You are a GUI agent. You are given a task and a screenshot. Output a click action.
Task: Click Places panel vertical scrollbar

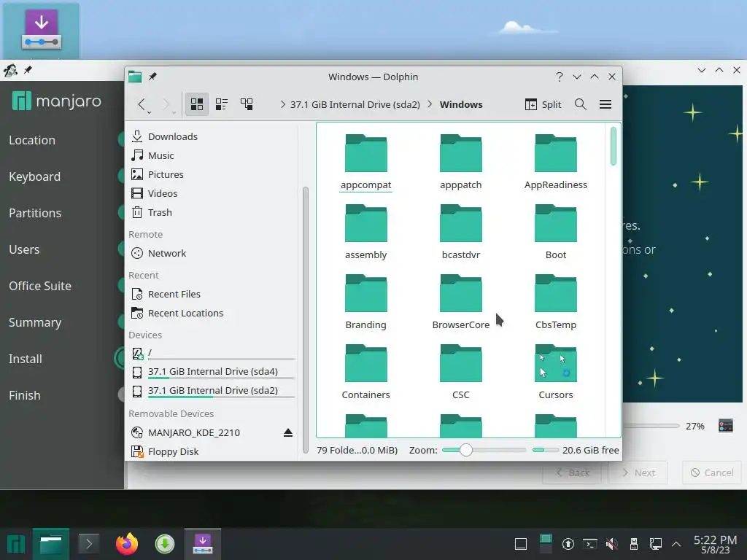[x=306, y=320]
